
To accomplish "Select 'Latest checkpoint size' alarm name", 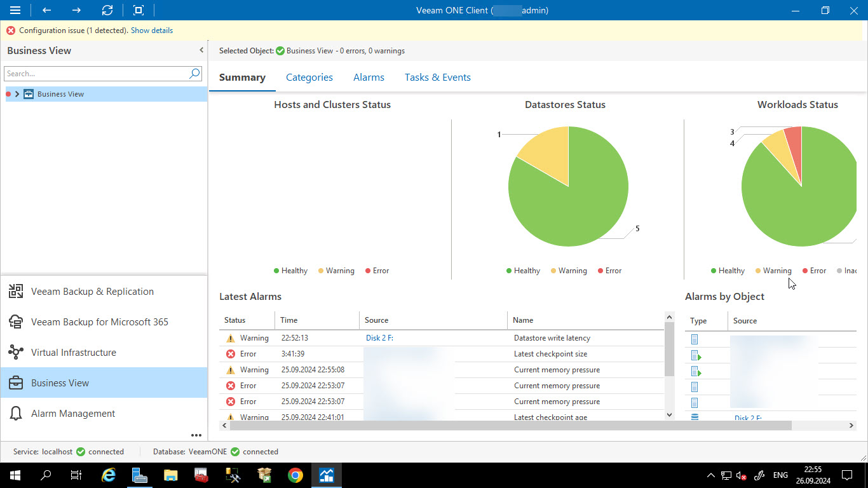I will click(x=550, y=354).
